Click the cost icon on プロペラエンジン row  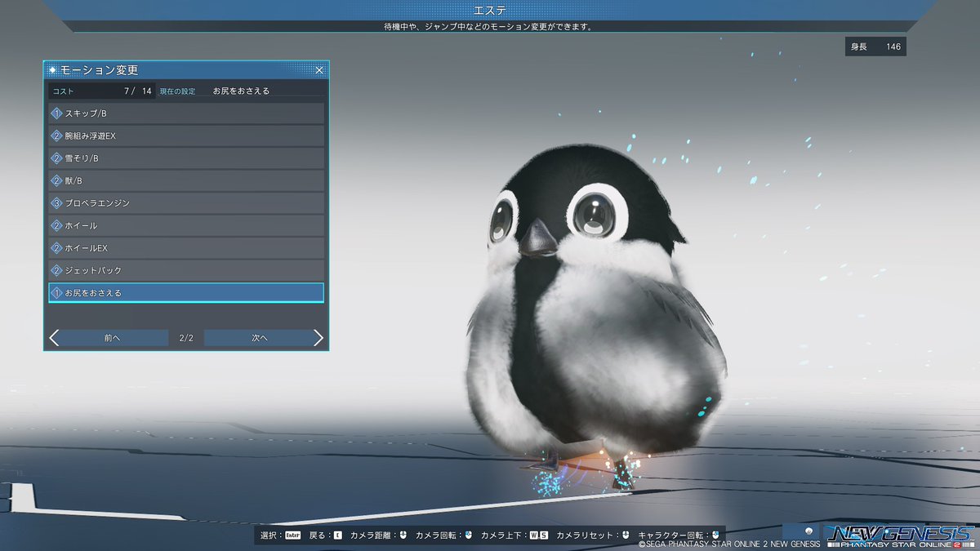pyautogui.click(x=56, y=203)
